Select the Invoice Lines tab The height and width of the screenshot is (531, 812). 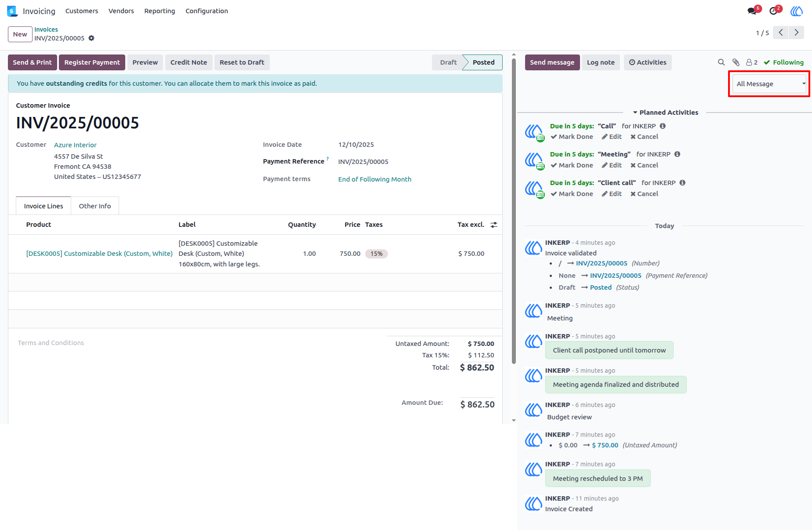click(x=43, y=206)
